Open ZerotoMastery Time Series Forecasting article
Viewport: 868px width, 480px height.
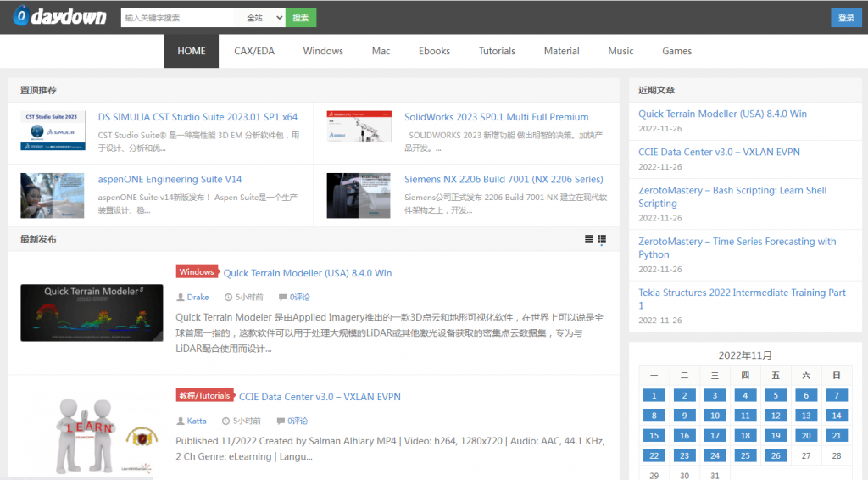tap(737, 248)
